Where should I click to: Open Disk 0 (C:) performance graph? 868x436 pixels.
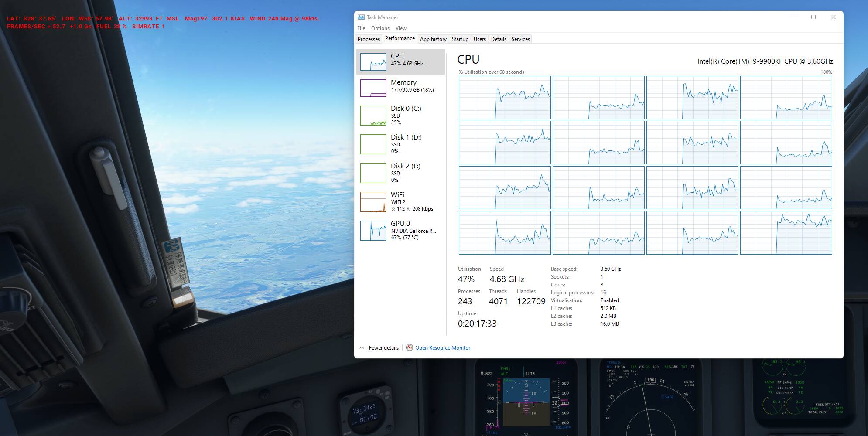(x=373, y=116)
